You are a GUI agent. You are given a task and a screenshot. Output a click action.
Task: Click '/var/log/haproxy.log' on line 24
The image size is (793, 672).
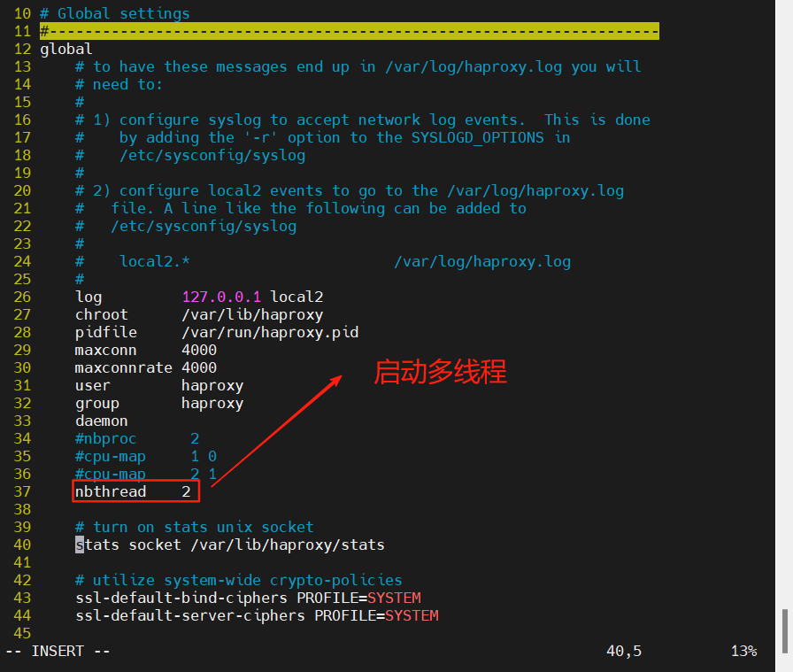point(482,261)
